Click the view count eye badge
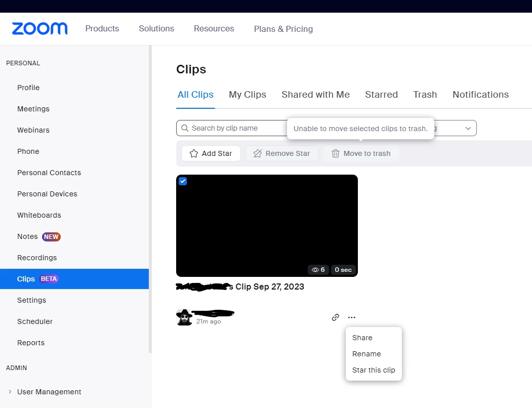 (x=318, y=269)
